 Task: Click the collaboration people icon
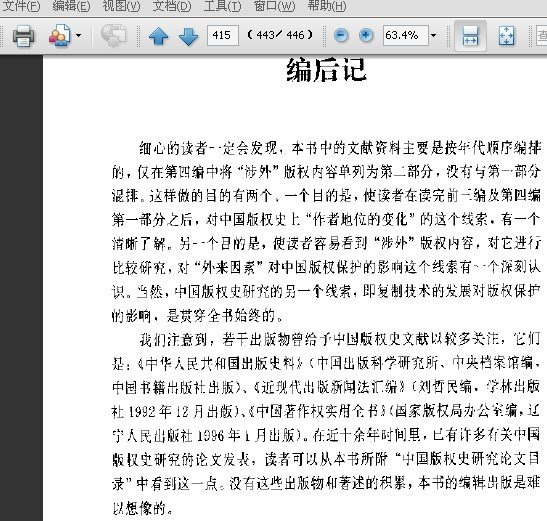point(59,35)
